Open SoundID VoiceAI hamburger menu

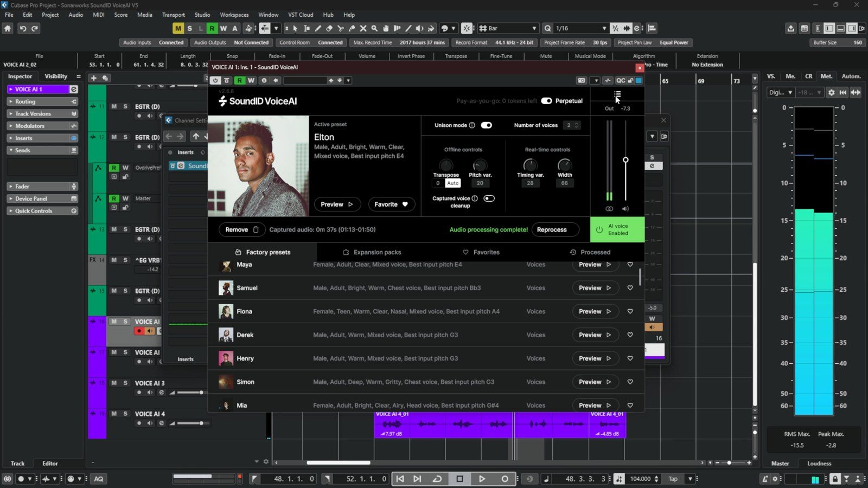617,95
